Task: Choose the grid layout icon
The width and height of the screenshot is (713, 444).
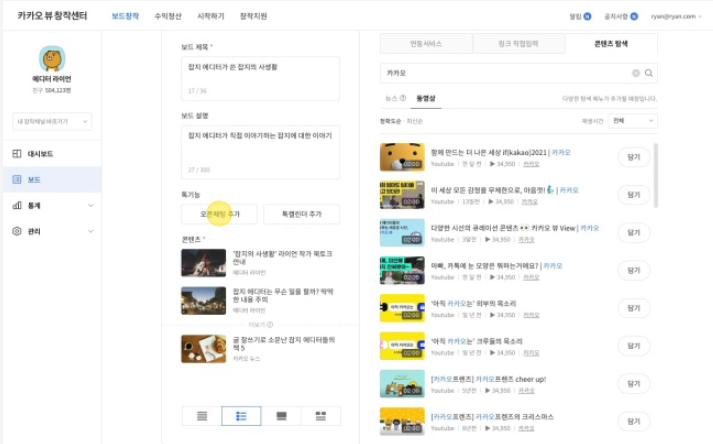Action: tap(321, 416)
